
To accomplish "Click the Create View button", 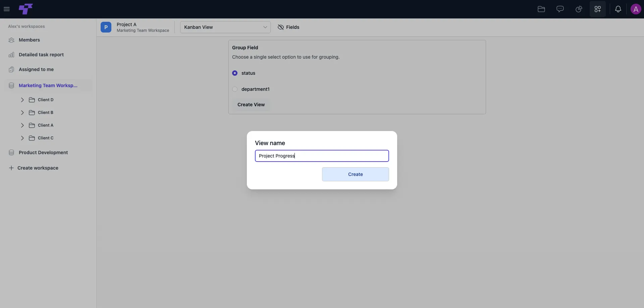I will point(251,105).
